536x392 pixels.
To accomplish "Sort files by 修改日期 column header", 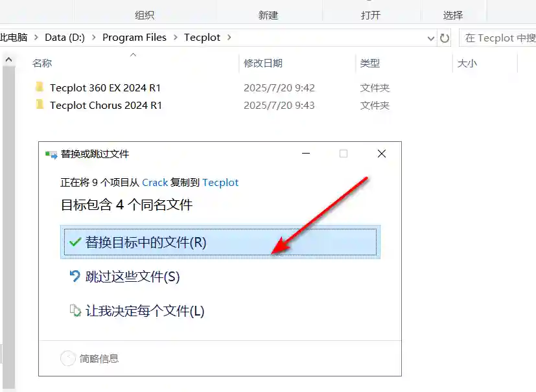I will (263, 63).
